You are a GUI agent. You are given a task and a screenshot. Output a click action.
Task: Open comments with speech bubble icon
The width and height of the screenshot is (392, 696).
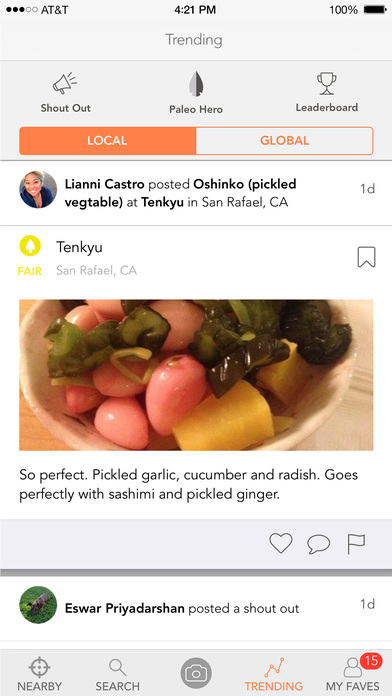(x=319, y=544)
